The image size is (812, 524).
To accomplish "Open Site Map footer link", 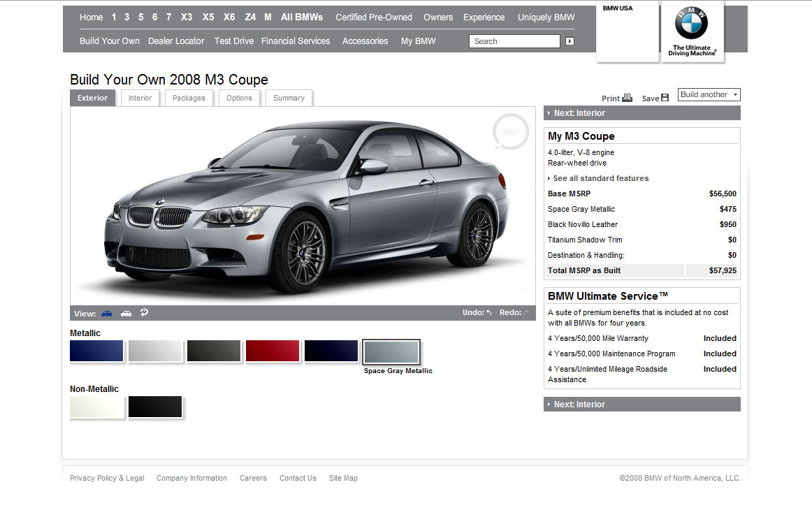I will (343, 478).
